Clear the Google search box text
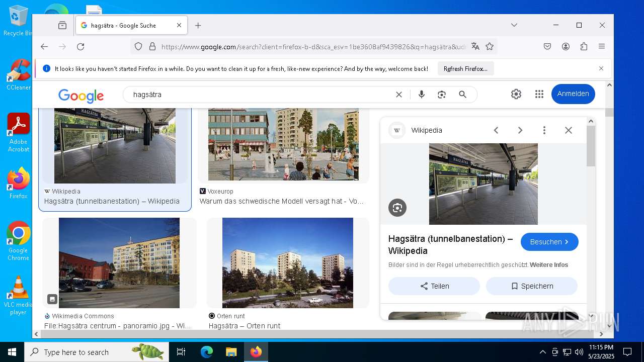Image resolution: width=644 pixels, height=362 pixels. point(399,95)
